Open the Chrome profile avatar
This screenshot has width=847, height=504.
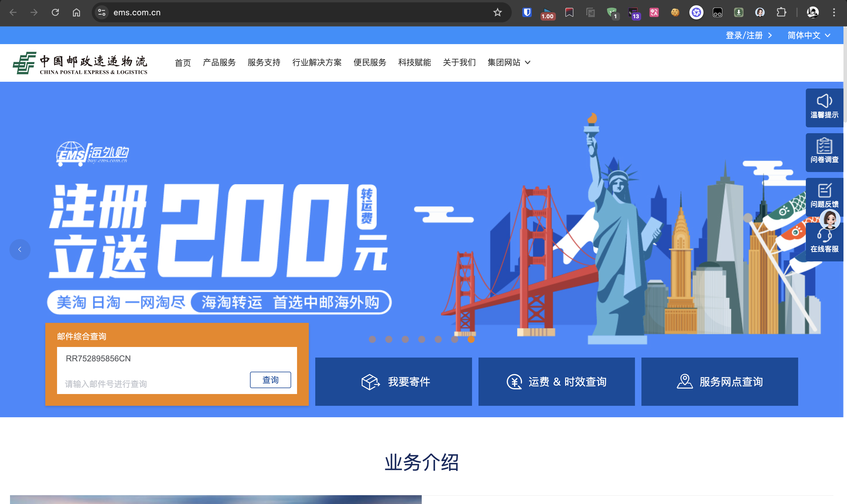click(812, 13)
